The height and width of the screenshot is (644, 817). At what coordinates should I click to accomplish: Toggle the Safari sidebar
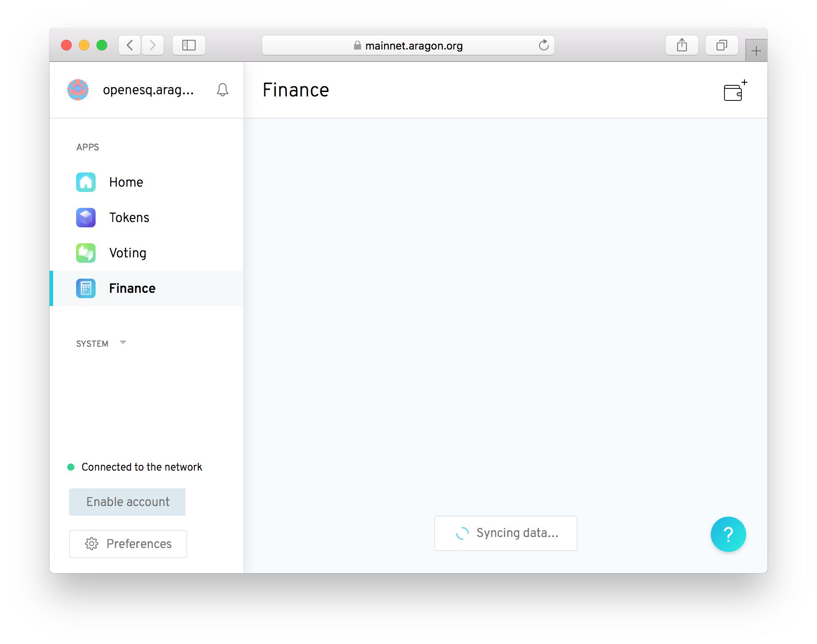pyautogui.click(x=189, y=45)
